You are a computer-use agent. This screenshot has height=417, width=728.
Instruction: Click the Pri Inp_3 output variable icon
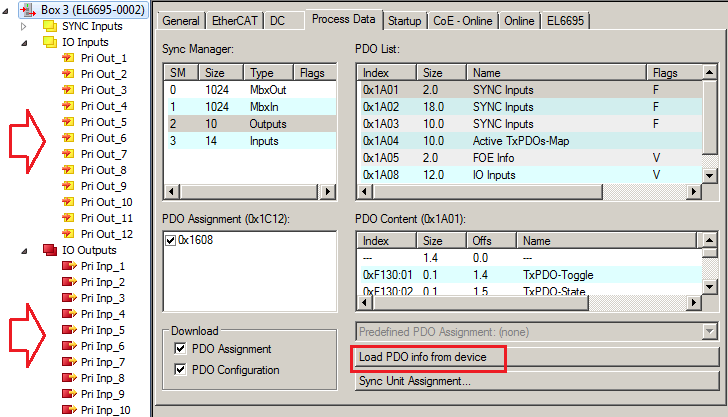click(x=69, y=298)
